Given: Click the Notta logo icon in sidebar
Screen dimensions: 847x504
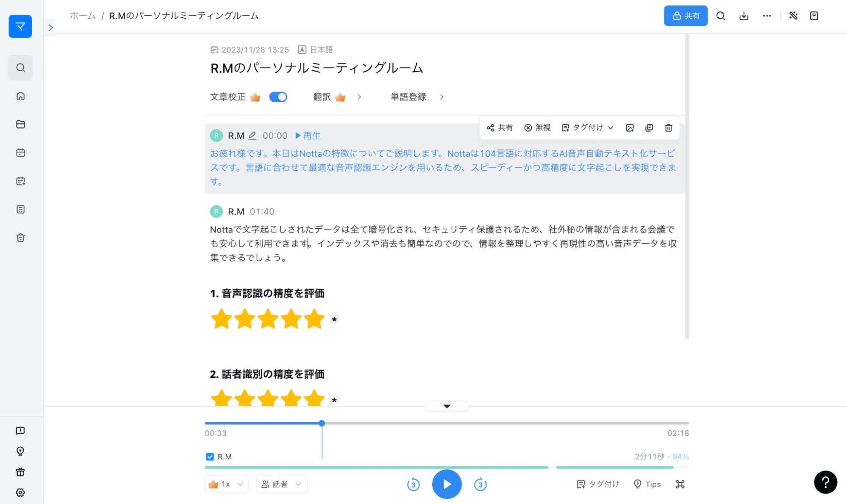Looking at the screenshot, I should 20,26.
